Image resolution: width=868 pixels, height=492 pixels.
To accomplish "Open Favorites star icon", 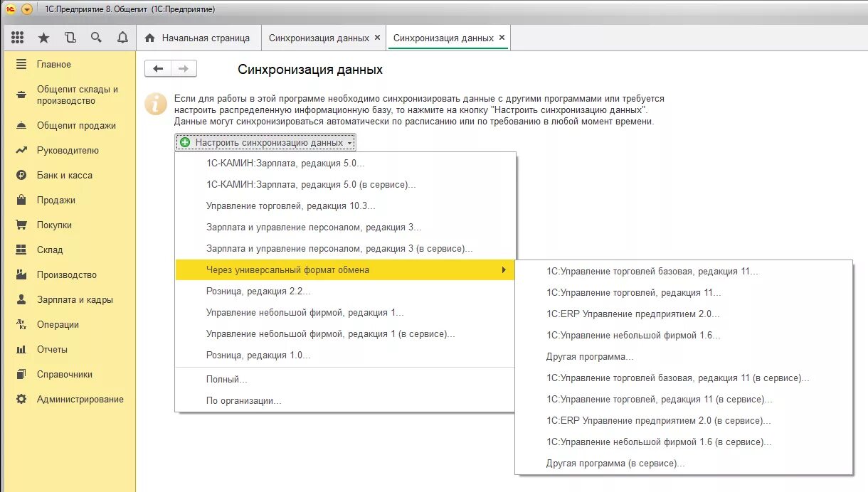I will coord(43,38).
